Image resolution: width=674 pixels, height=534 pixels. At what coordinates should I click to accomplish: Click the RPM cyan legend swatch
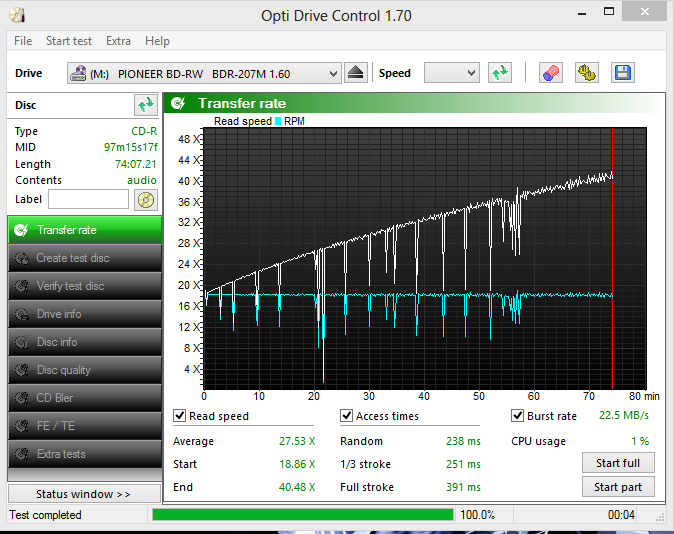click(x=278, y=121)
